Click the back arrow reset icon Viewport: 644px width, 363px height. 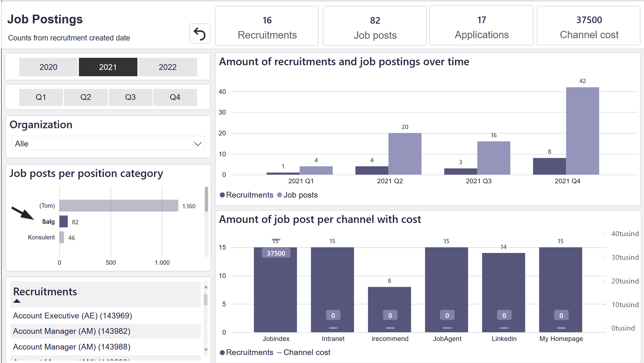[200, 34]
